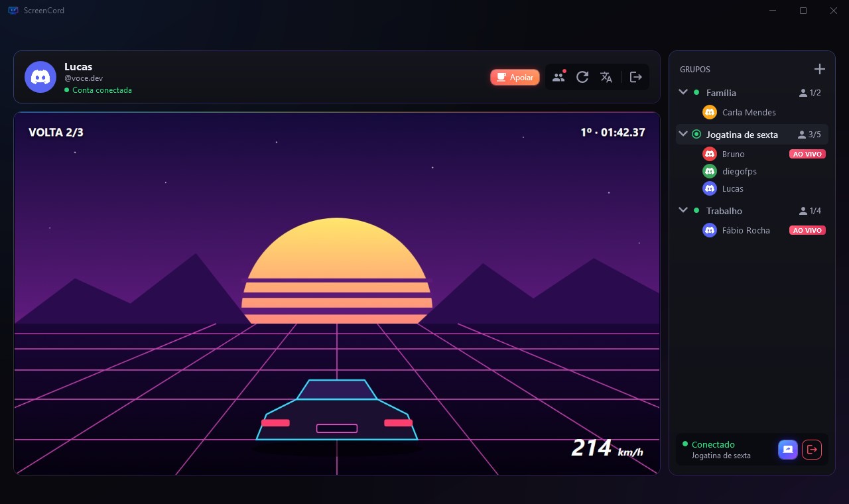Click the racing game stream preview
The height and width of the screenshot is (504, 849).
(x=337, y=293)
